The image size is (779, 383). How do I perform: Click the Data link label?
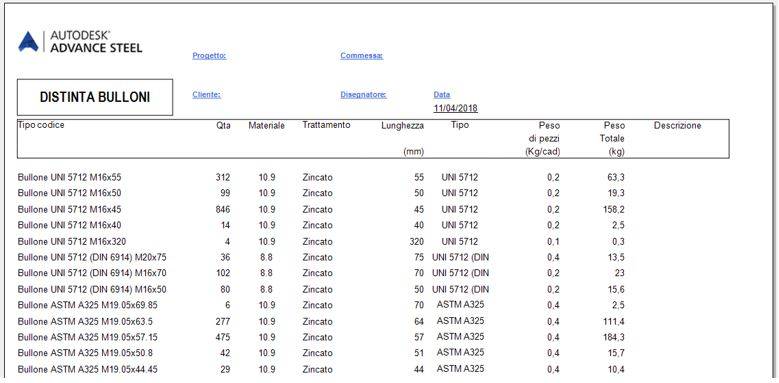click(x=442, y=95)
